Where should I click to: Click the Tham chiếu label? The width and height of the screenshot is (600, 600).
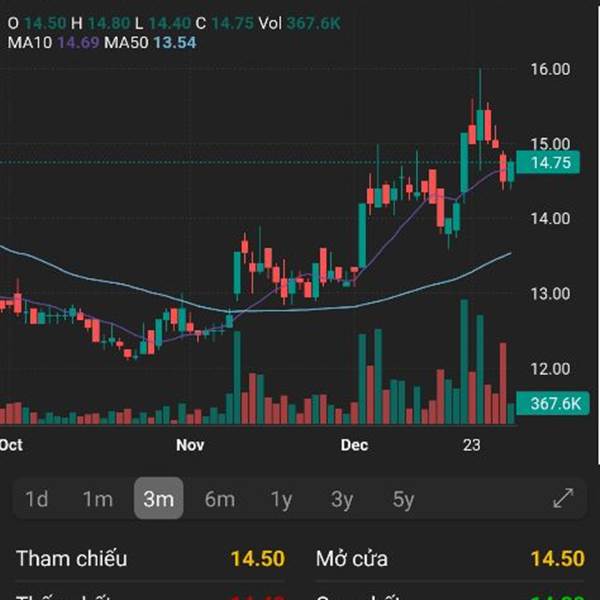coord(72,558)
